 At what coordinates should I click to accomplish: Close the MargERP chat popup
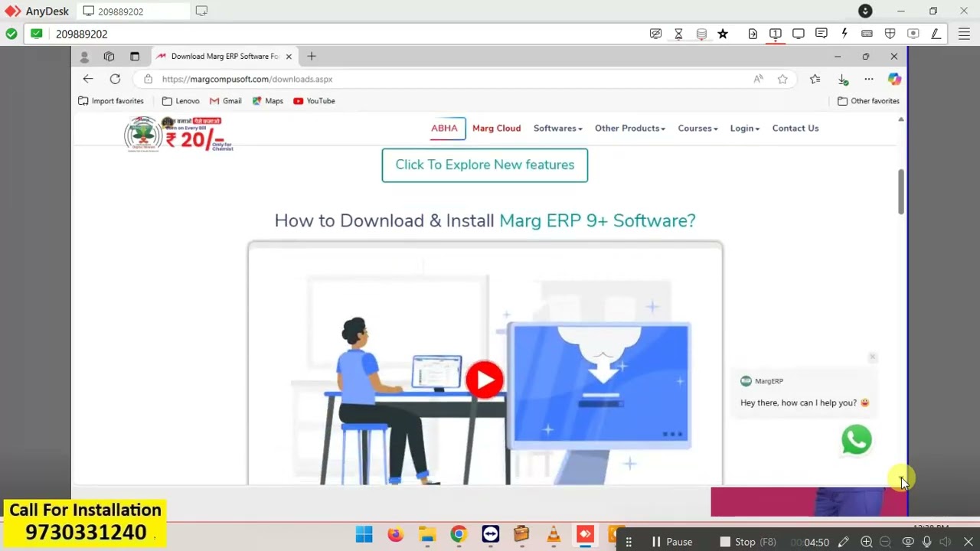(872, 357)
